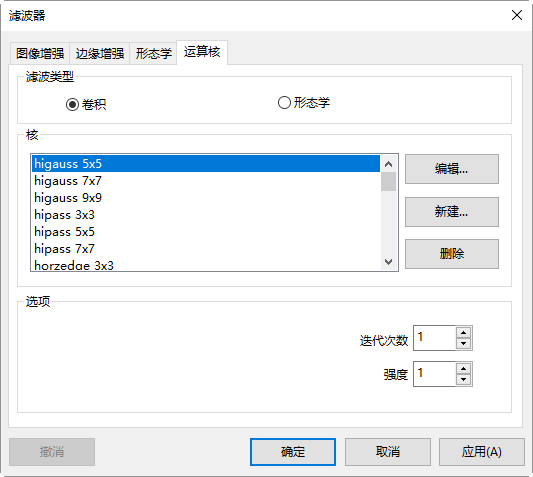Close the 滤波器 dialog window
533x477 pixels.
517,15
